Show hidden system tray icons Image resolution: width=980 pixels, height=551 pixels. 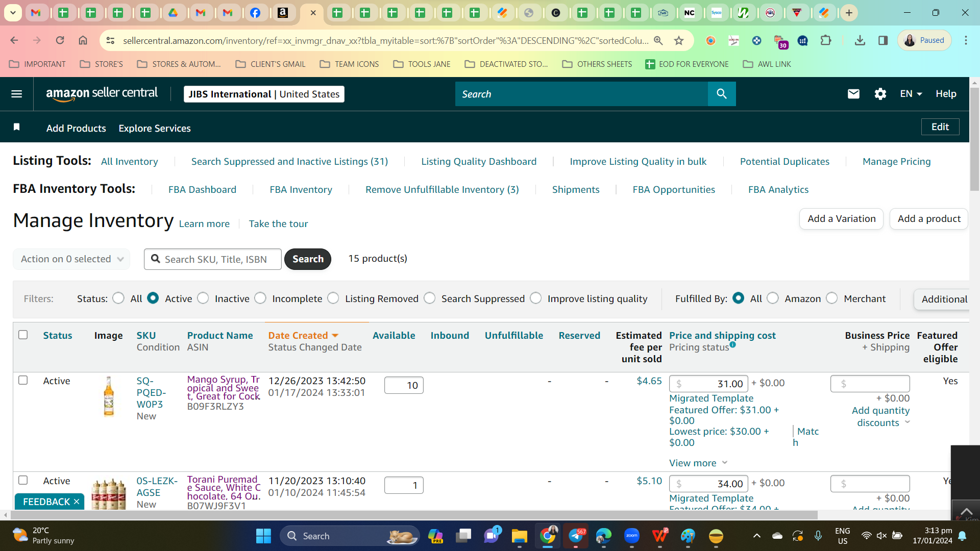click(x=757, y=536)
